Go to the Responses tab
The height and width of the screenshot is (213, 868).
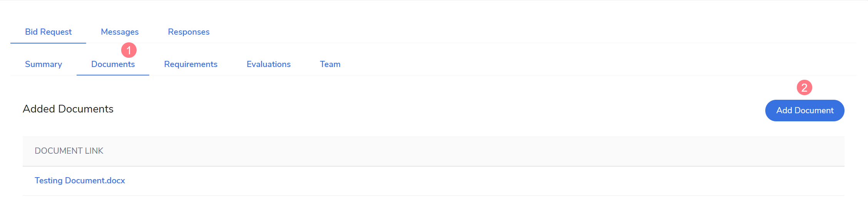click(189, 32)
